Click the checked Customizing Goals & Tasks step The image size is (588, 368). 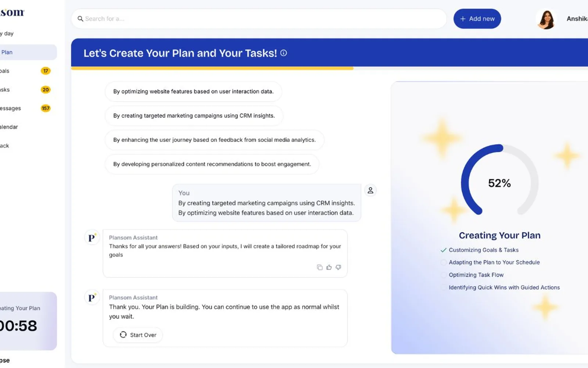click(480, 250)
